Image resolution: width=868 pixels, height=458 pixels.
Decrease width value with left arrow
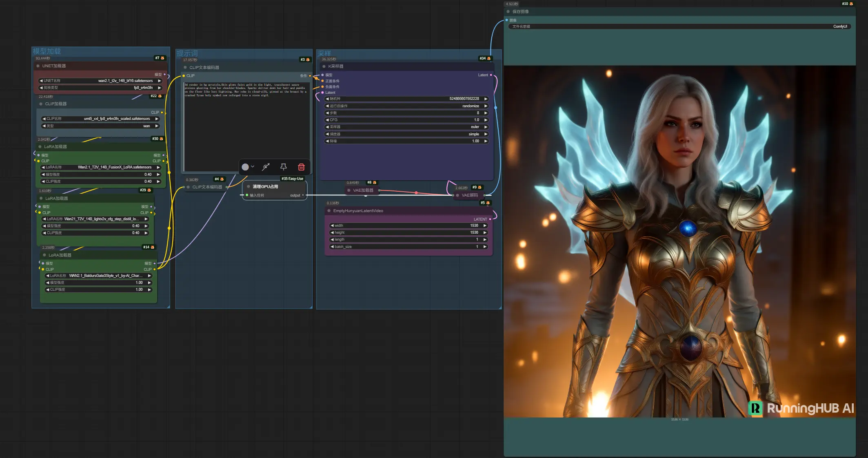pos(332,226)
